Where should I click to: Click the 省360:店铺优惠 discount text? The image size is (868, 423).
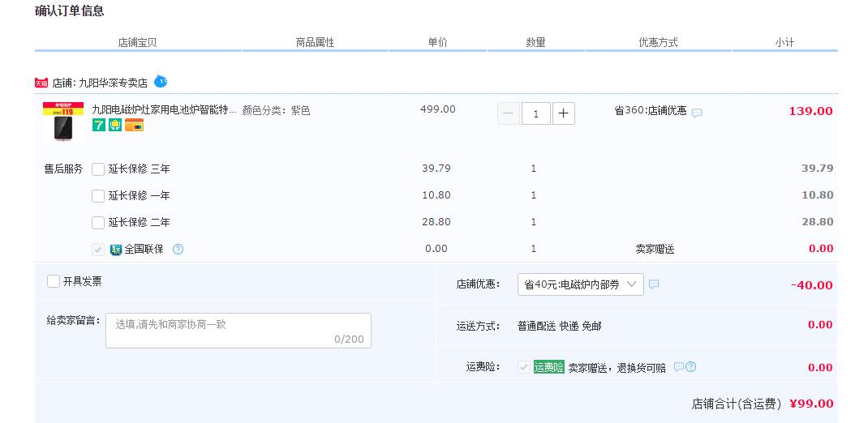click(651, 110)
